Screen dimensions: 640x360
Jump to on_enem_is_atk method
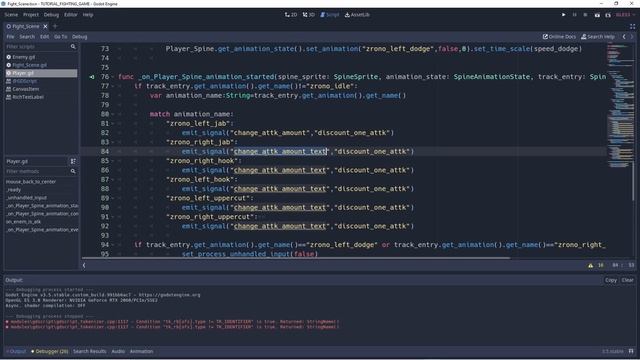coord(41,222)
